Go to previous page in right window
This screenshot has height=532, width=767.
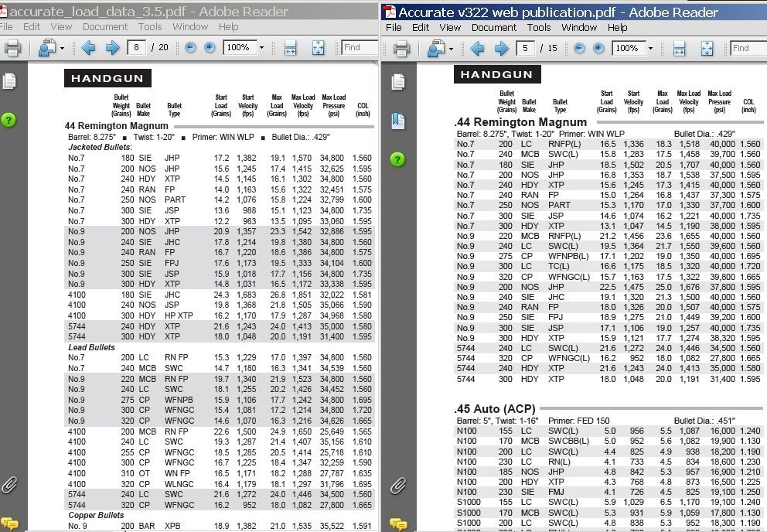[477, 48]
